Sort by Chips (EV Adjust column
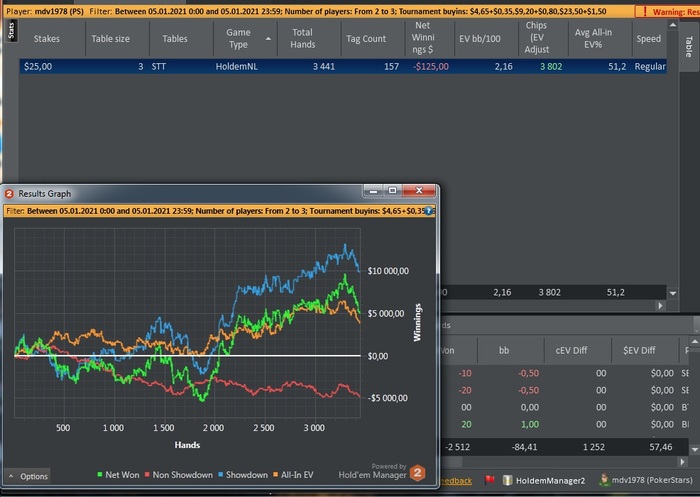The image size is (700, 497). 536,38
